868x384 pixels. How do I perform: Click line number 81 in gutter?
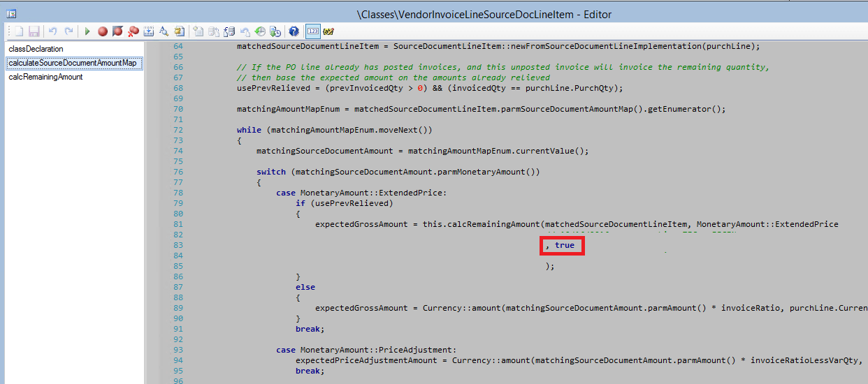coord(178,224)
